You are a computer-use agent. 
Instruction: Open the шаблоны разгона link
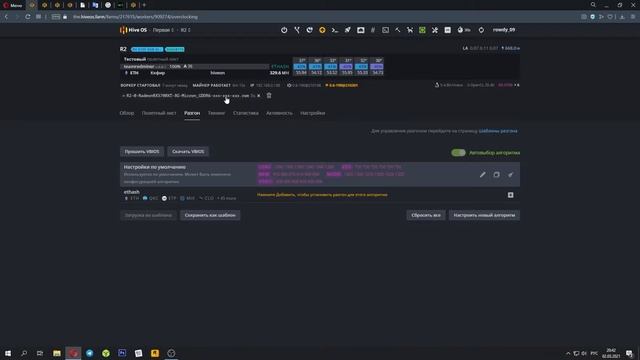click(498, 131)
